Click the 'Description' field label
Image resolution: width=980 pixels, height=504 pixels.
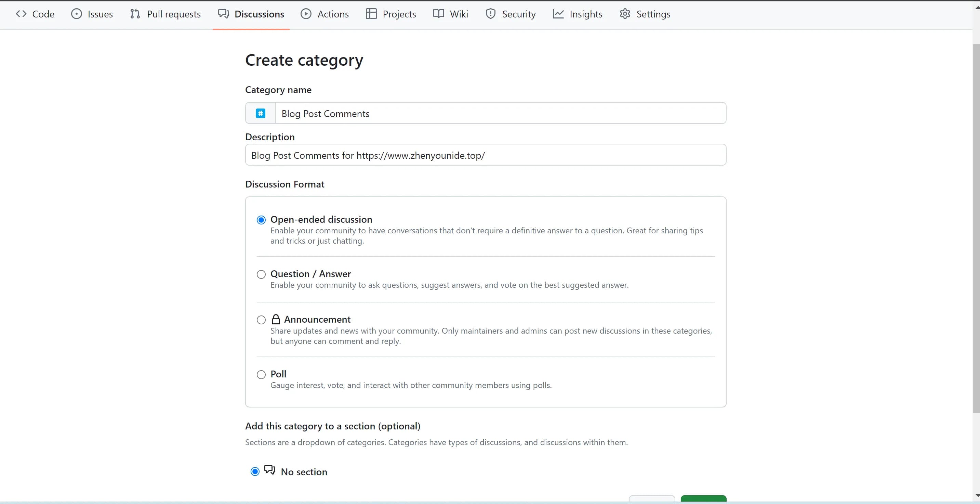(x=270, y=137)
